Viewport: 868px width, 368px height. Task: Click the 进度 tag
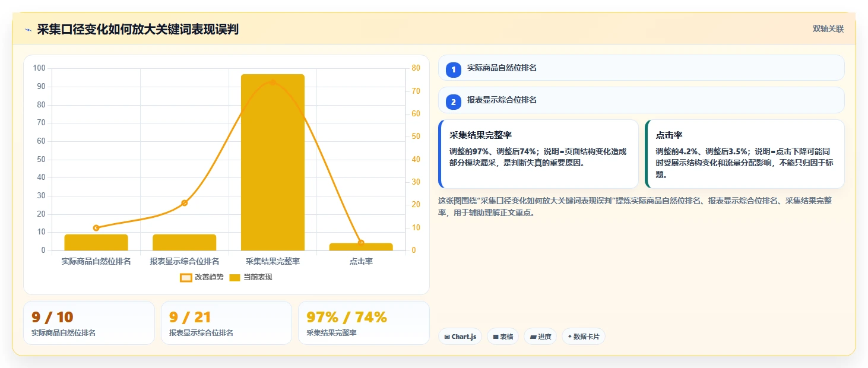540,337
